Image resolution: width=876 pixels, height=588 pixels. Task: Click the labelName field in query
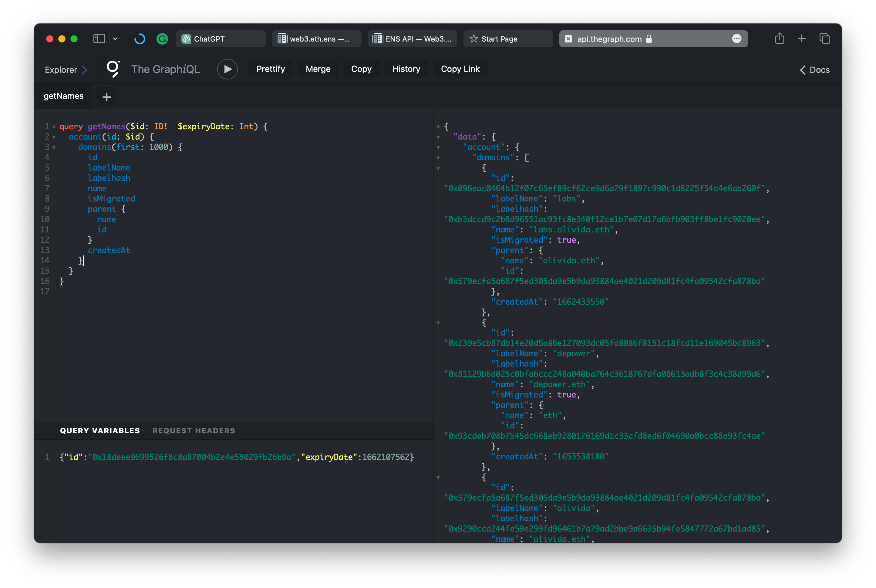[109, 167]
